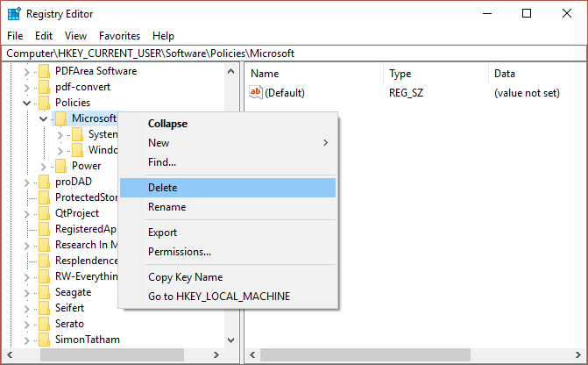Collapse the Policies tree node arrow
Image resolution: width=588 pixels, height=365 pixels.
pyautogui.click(x=26, y=103)
